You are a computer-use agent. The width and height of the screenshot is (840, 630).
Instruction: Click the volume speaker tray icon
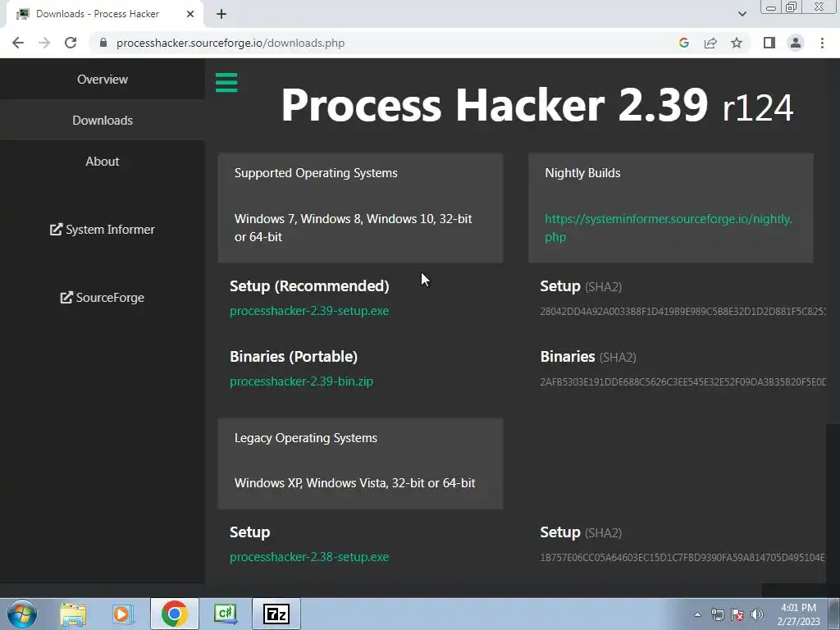(x=756, y=614)
